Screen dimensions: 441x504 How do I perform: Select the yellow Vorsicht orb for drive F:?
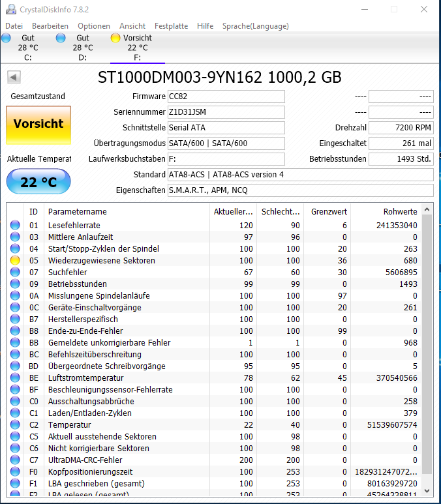[115, 38]
